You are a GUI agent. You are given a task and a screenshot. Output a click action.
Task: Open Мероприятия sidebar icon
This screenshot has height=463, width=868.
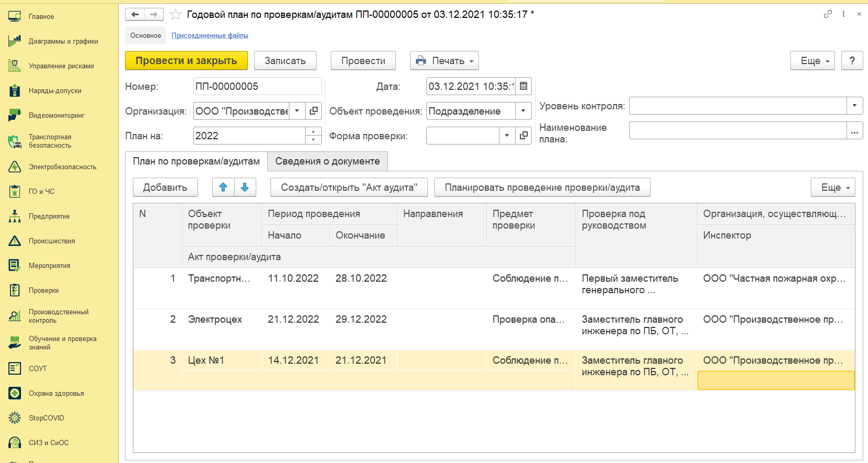coord(15,265)
